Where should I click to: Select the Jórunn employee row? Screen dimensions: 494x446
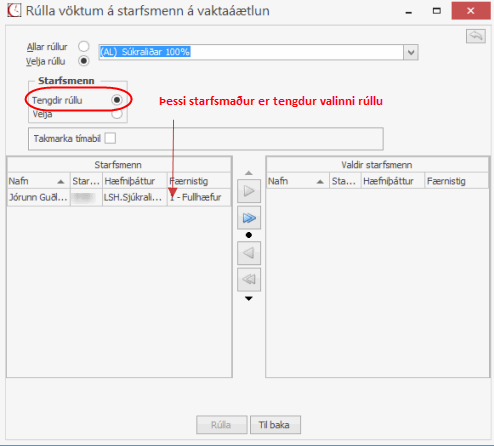click(119, 197)
